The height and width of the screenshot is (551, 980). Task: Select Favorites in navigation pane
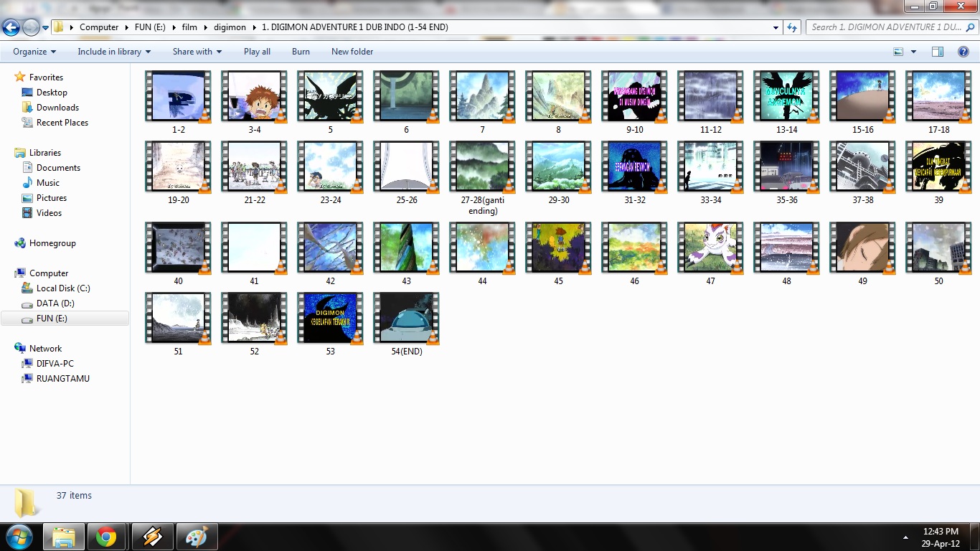46,77
